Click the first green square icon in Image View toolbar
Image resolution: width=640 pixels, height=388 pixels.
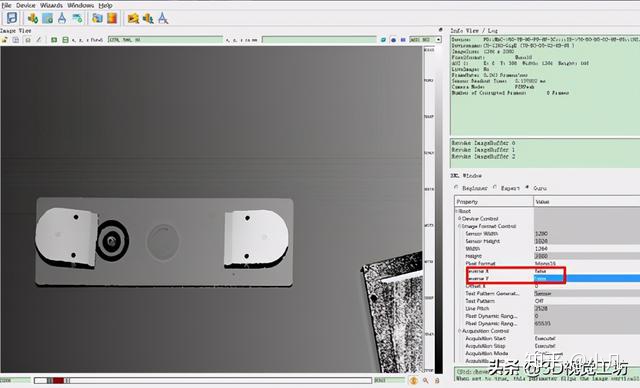54,40
